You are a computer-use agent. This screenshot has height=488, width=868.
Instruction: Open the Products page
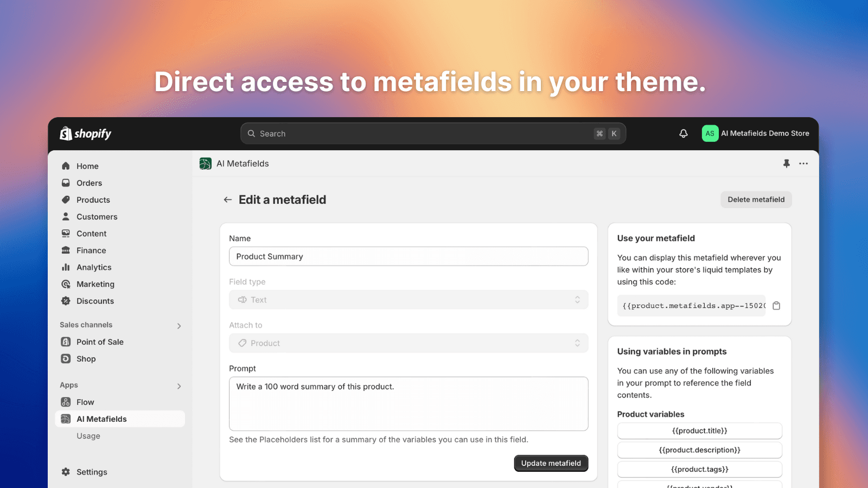coord(92,200)
